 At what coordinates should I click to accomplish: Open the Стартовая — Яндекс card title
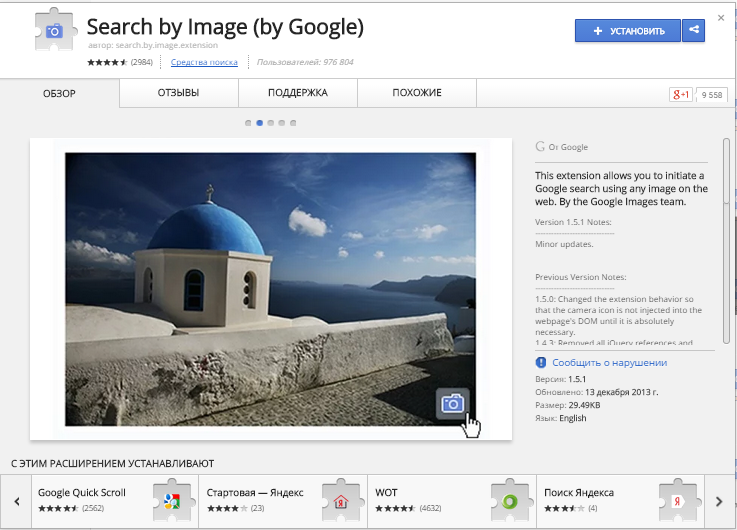click(x=255, y=492)
